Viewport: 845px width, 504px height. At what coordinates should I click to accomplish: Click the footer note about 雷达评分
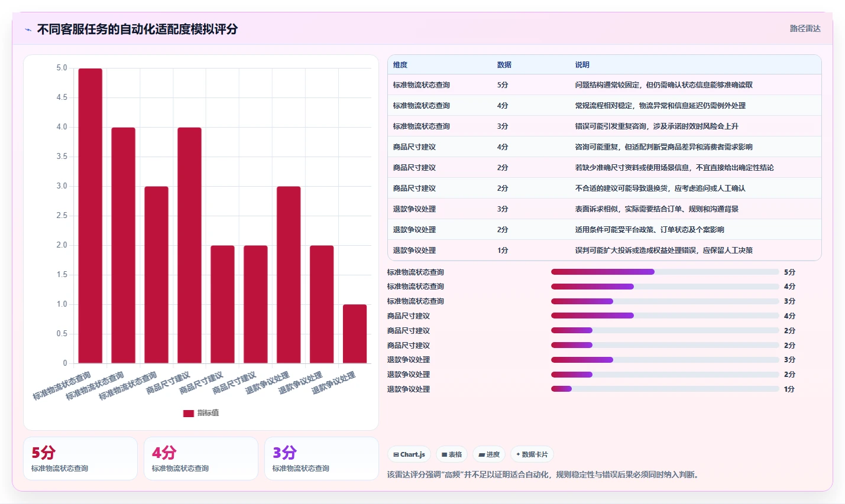[545, 474]
